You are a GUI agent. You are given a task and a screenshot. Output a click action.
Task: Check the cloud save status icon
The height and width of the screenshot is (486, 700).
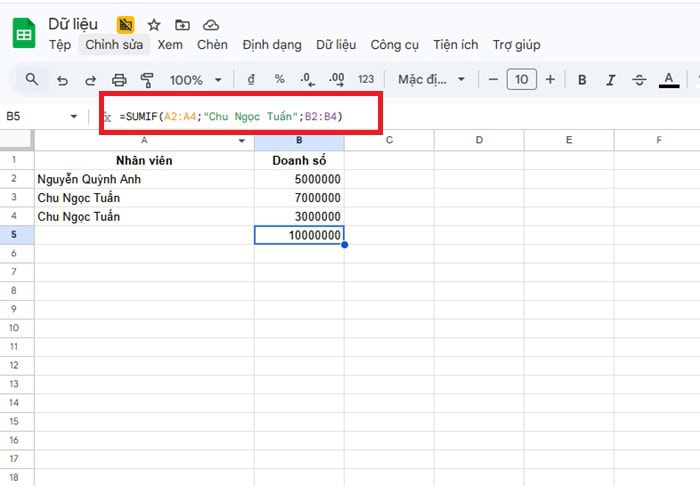pyautogui.click(x=210, y=25)
